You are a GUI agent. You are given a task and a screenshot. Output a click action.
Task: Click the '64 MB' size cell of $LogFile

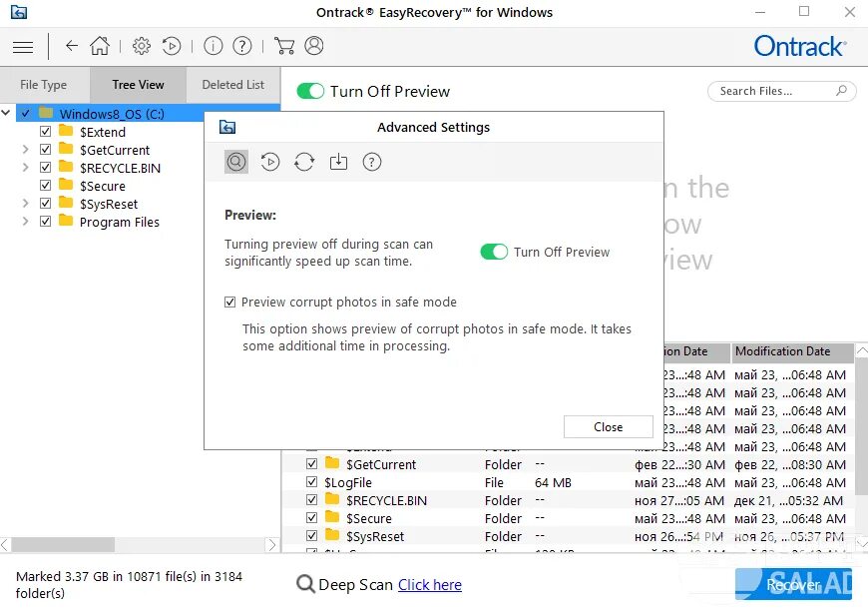coord(553,482)
